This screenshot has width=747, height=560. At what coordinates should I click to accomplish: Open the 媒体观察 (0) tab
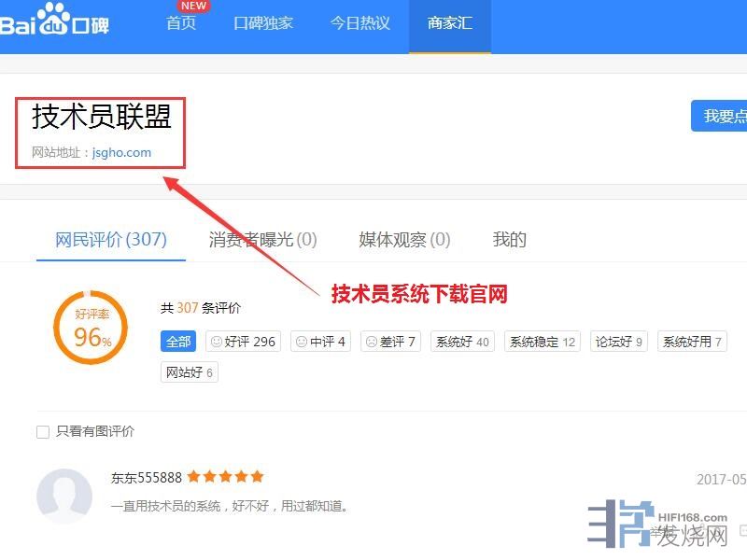[x=404, y=240]
